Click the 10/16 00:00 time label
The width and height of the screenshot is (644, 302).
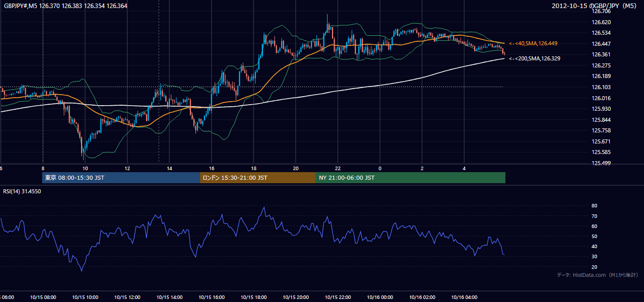pyautogui.click(x=380, y=297)
